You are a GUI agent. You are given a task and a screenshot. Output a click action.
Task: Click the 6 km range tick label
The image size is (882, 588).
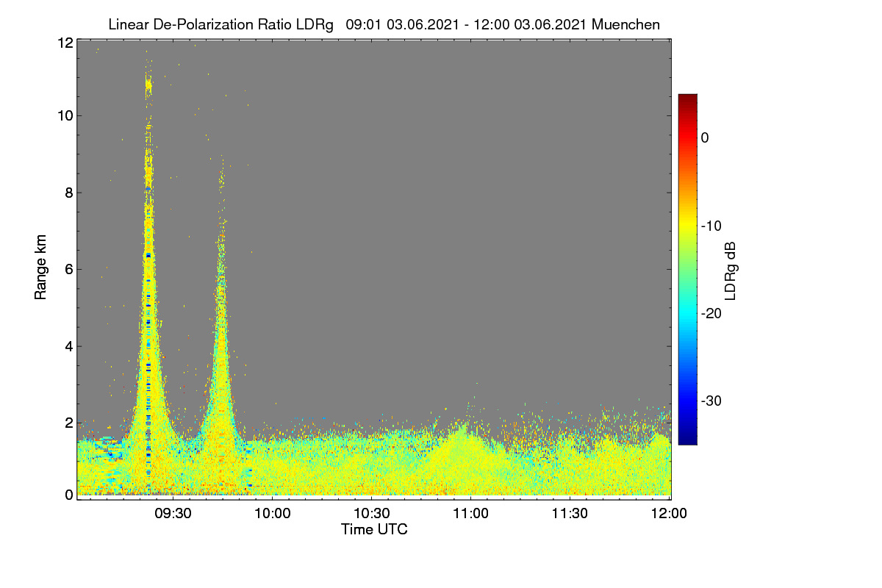[x=69, y=269]
